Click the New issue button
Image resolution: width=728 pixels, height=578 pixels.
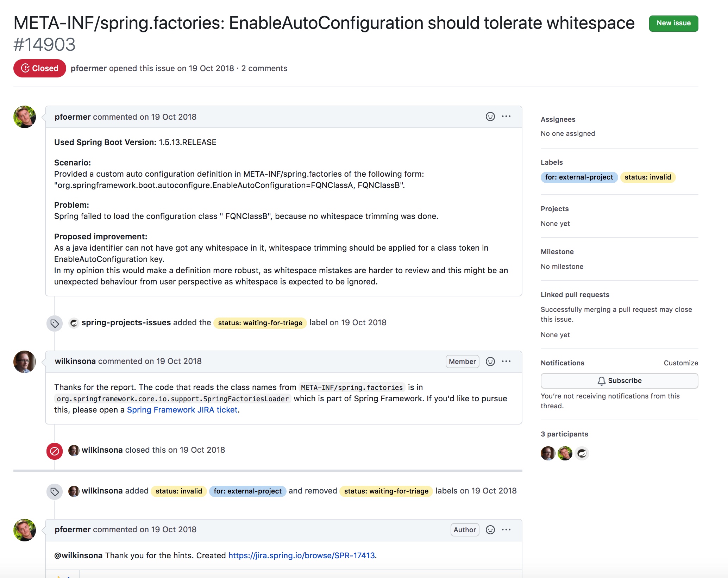pos(673,23)
